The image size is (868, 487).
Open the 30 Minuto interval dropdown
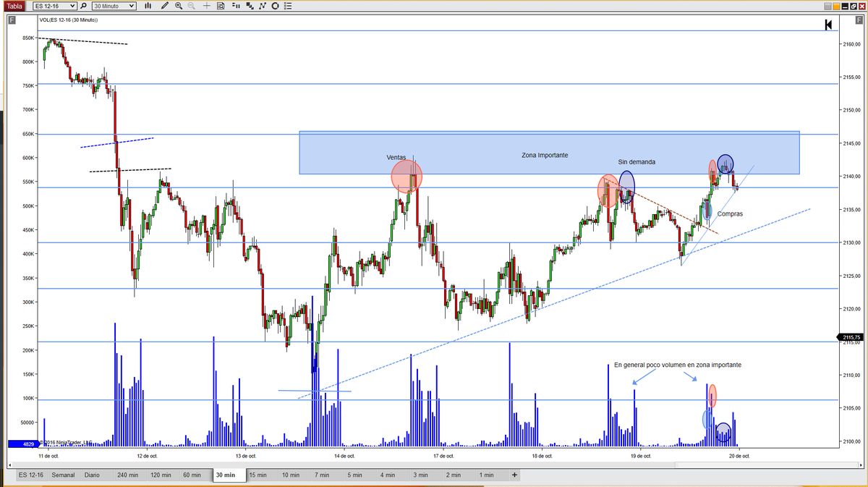tap(114, 6)
